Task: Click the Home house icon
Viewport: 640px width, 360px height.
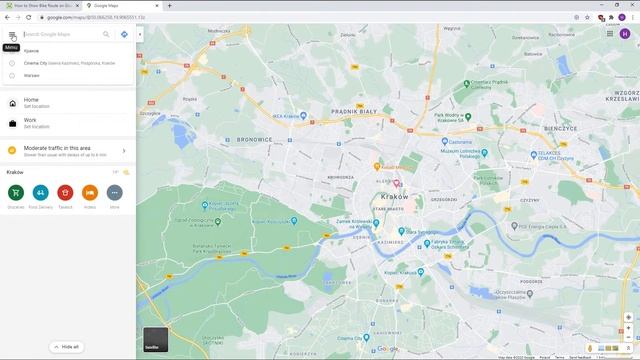Action: pos(13,103)
